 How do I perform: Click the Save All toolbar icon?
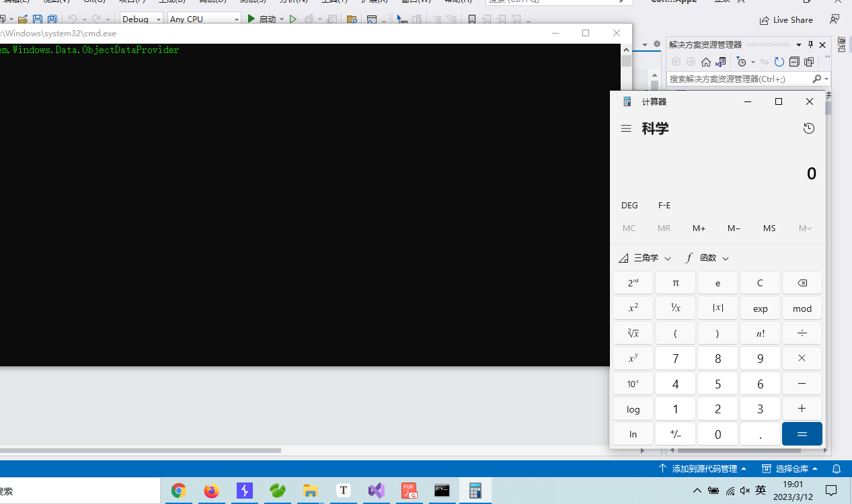coord(52,19)
